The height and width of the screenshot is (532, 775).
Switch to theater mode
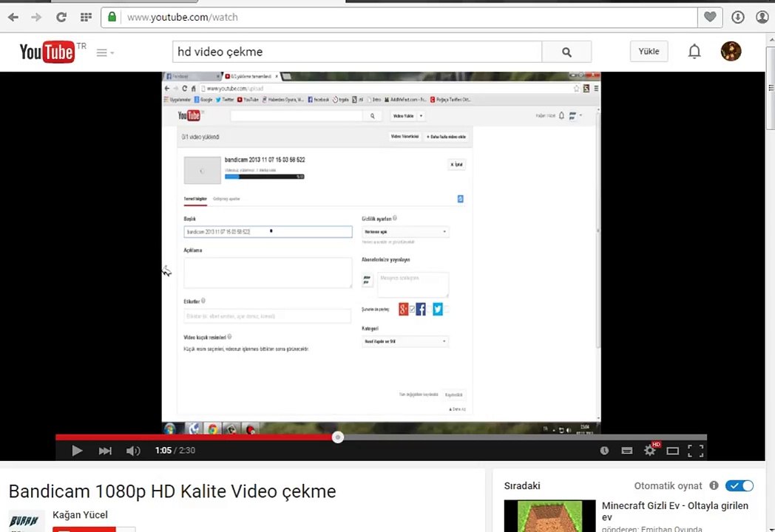point(672,451)
